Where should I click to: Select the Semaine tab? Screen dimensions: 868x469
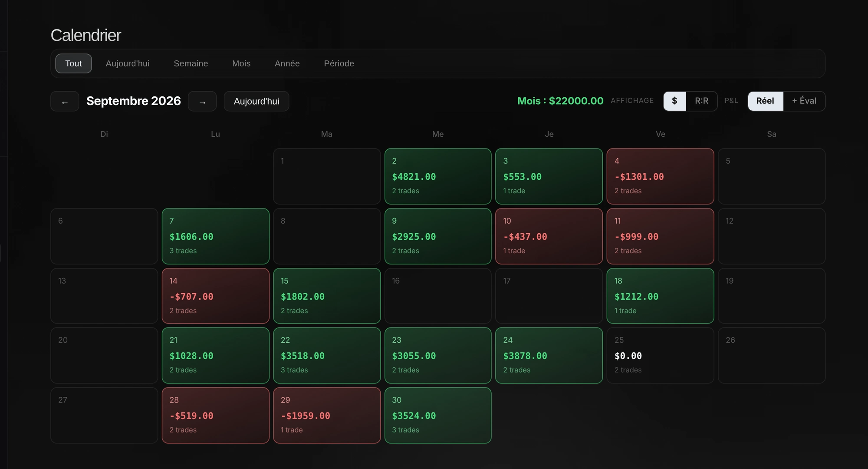191,63
